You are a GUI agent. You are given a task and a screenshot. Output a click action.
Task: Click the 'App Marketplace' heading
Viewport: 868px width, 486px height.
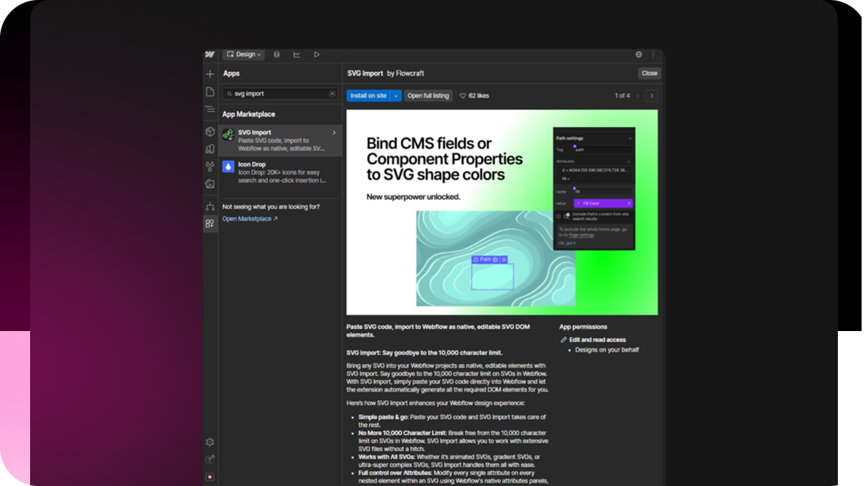point(249,114)
